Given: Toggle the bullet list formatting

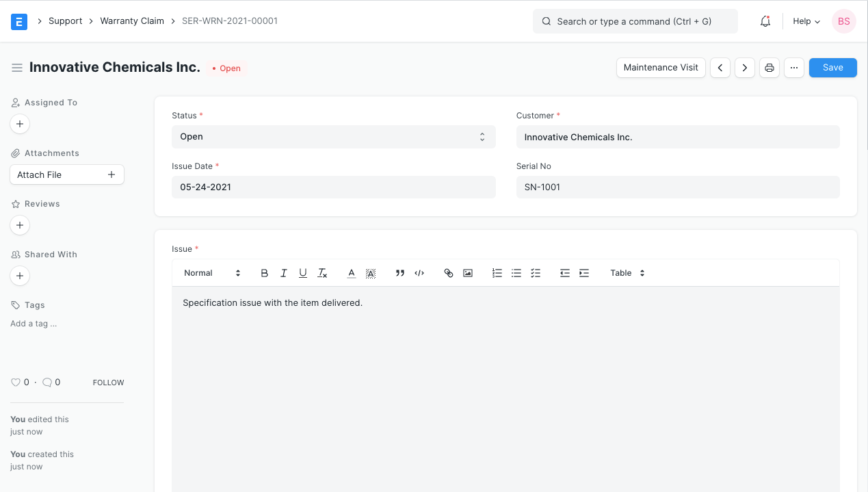Looking at the screenshot, I should point(516,273).
